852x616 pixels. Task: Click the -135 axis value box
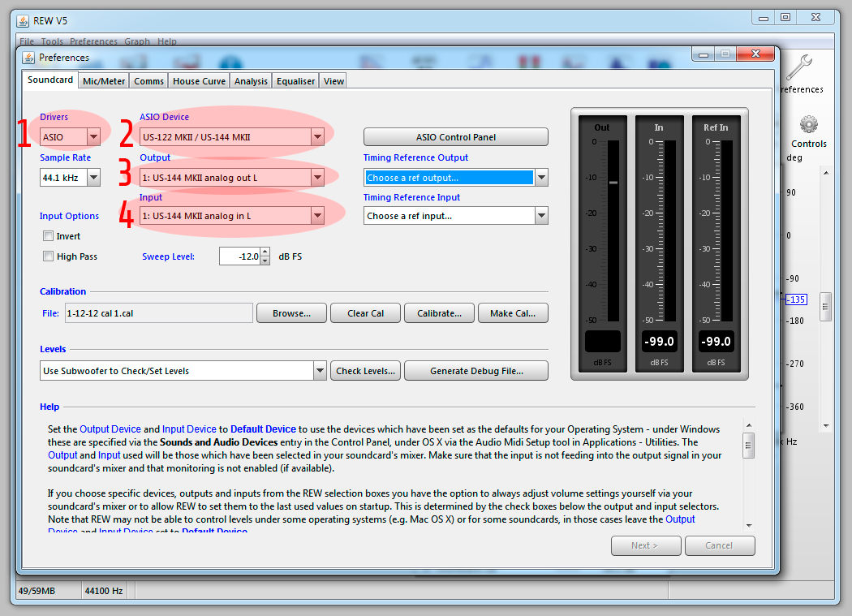pos(797,299)
